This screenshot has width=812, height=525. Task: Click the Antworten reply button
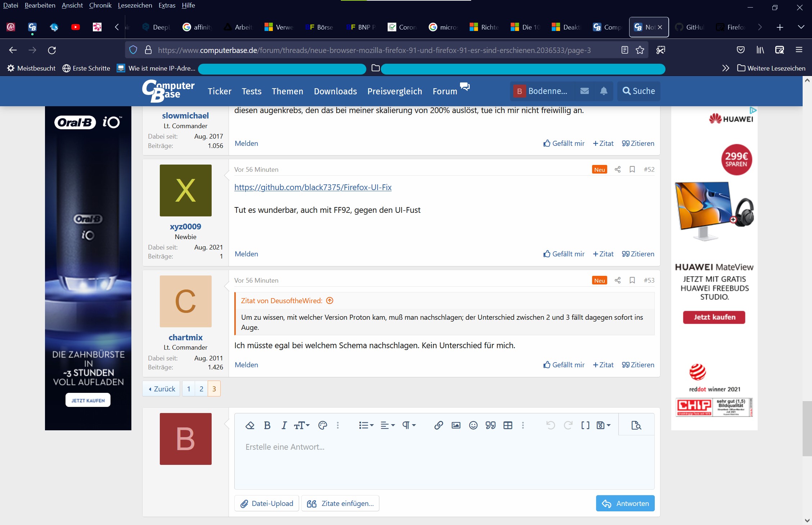click(x=625, y=503)
